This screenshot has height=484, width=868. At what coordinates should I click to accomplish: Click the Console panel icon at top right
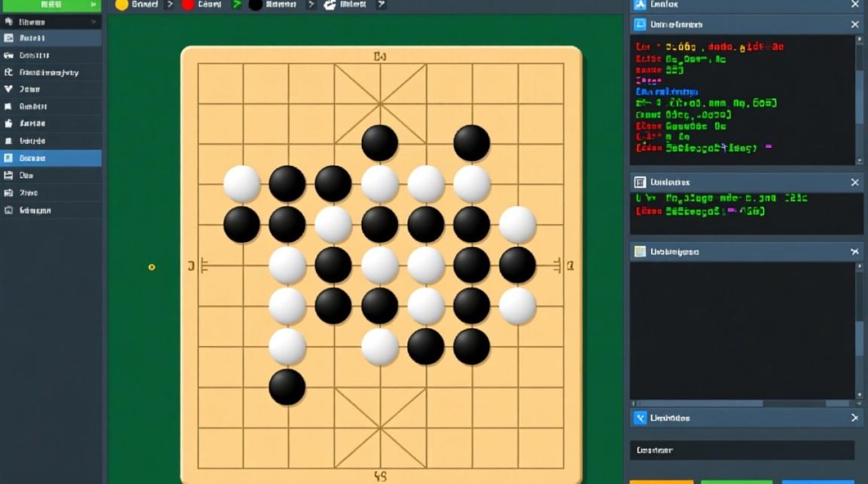point(639,5)
